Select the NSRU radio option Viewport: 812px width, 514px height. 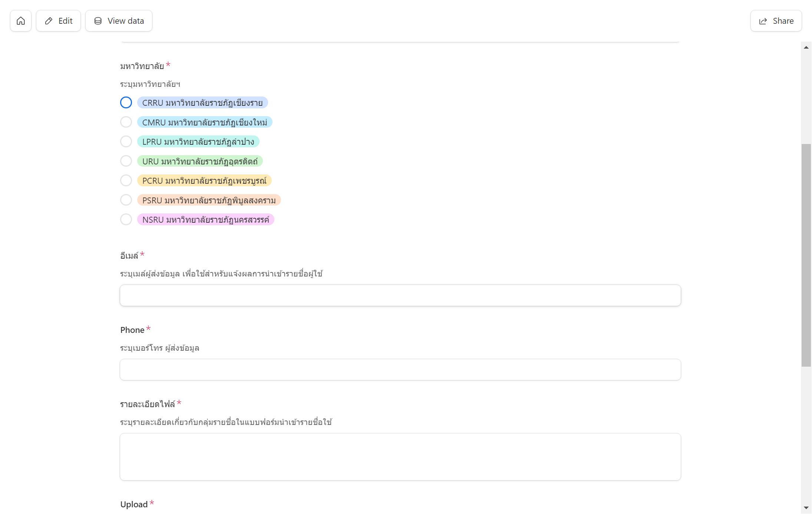pos(126,219)
